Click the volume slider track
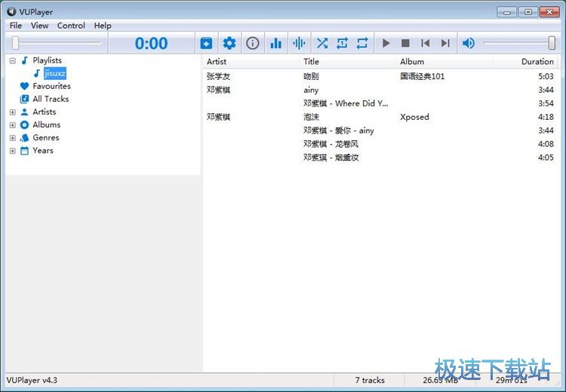The height and width of the screenshot is (392, 566). [x=517, y=44]
